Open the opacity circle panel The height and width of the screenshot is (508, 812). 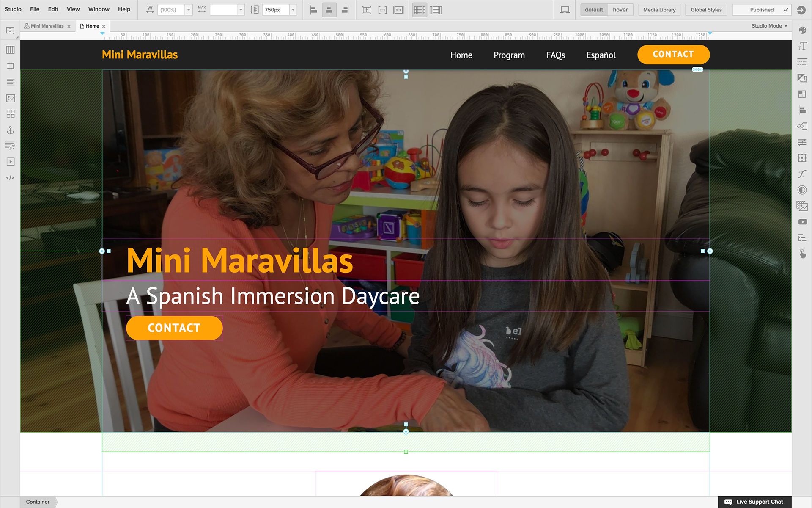click(x=802, y=190)
